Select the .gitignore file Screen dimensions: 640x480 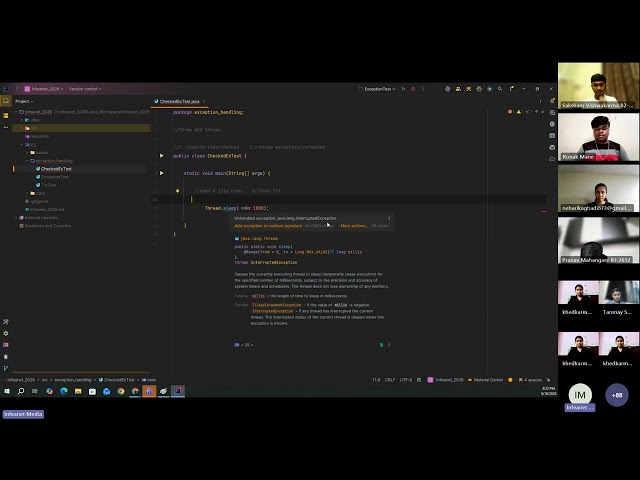36,201
